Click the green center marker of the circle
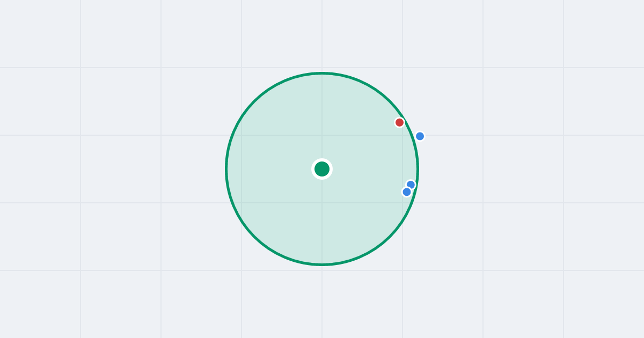 click(322, 169)
